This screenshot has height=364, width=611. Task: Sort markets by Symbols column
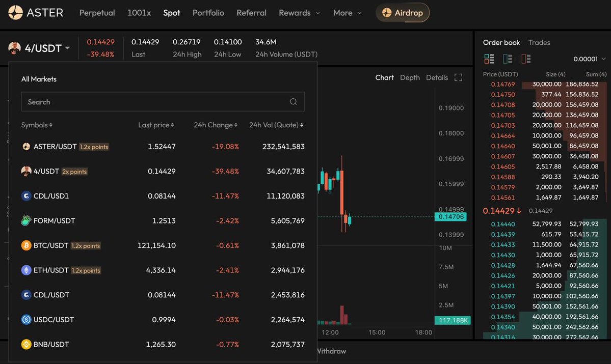[37, 125]
